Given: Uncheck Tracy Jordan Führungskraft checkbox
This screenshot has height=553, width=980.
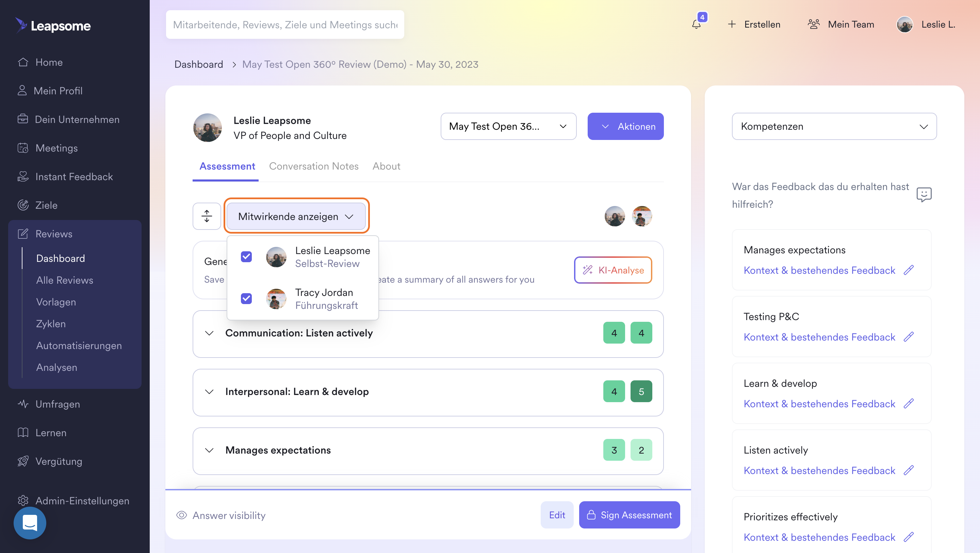Looking at the screenshot, I should click(246, 298).
